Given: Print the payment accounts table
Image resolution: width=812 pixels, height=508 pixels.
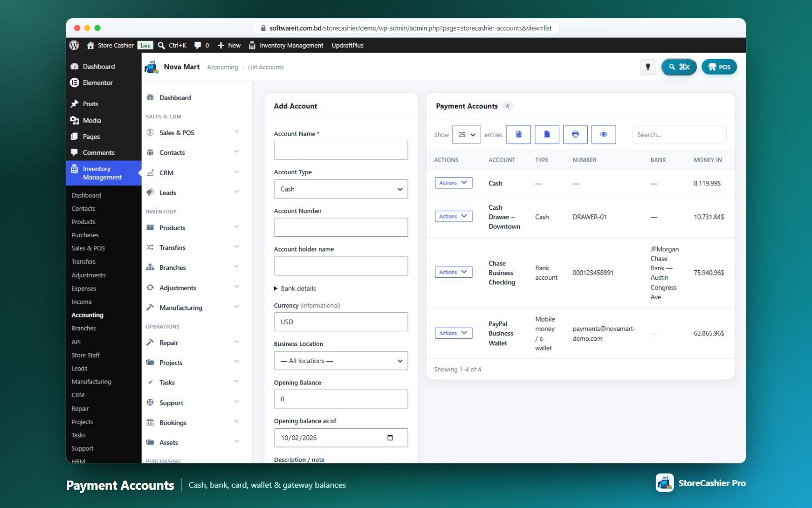Looking at the screenshot, I should click(x=576, y=135).
